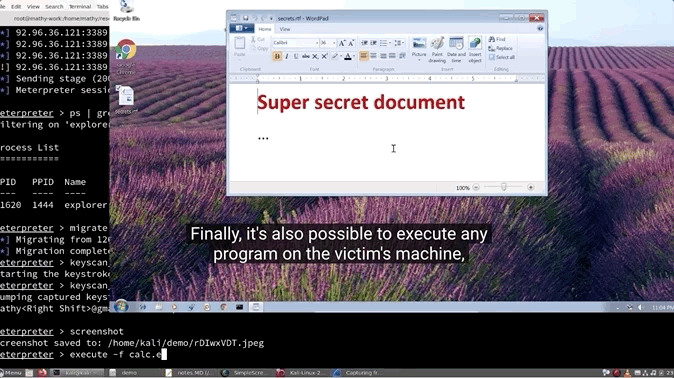
Task: Click the Shrink font button
Action: coord(351,43)
